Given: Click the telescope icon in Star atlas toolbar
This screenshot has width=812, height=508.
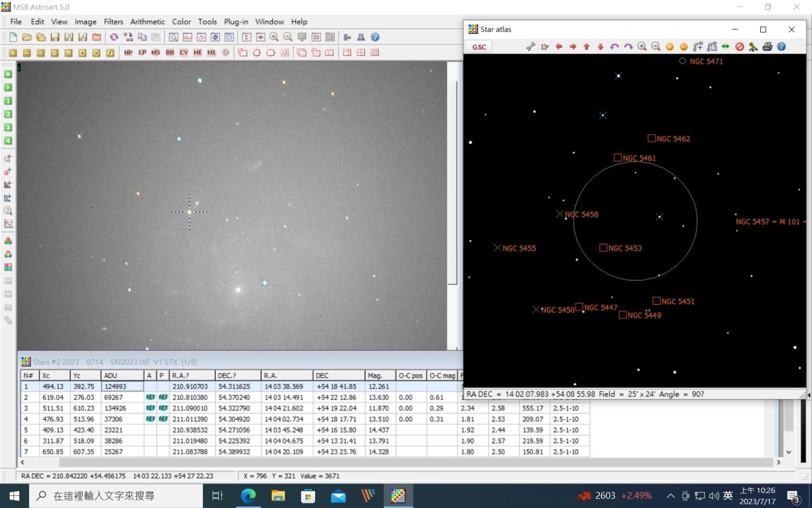Looking at the screenshot, I should pos(753,47).
